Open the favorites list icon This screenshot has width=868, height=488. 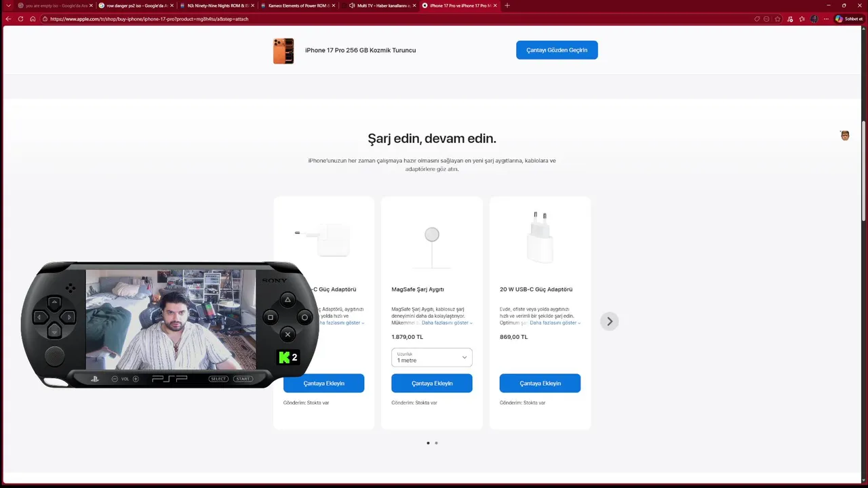(802, 19)
